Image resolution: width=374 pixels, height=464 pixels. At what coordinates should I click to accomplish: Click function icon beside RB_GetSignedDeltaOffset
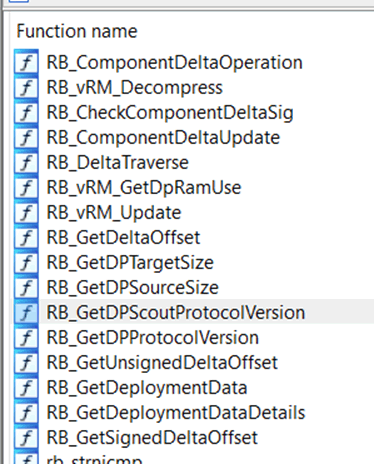click(26, 437)
